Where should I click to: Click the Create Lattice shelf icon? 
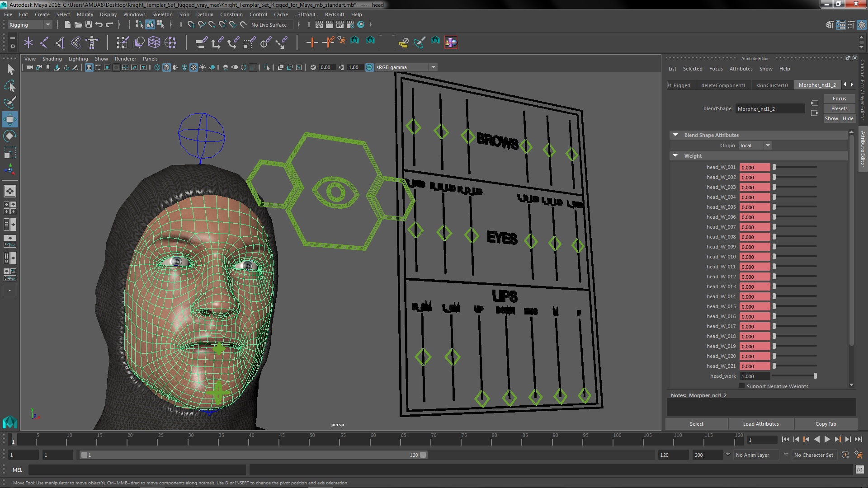pyautogui.click(x=154, y=42)
